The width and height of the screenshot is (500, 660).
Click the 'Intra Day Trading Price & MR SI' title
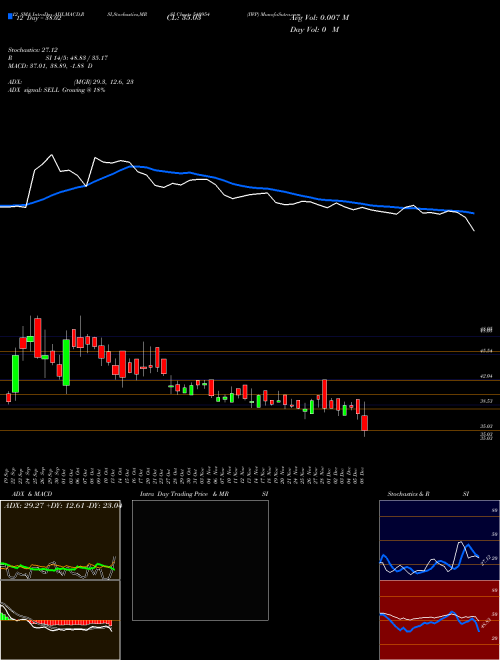(x=204, y=494)
